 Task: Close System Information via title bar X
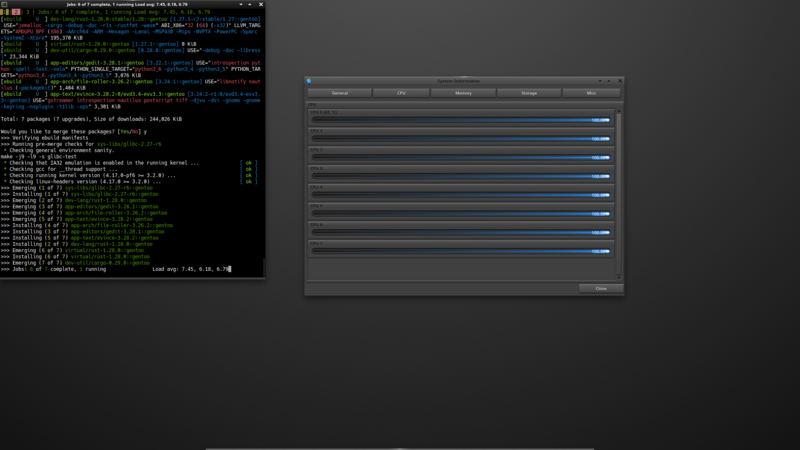pos(620,81)
